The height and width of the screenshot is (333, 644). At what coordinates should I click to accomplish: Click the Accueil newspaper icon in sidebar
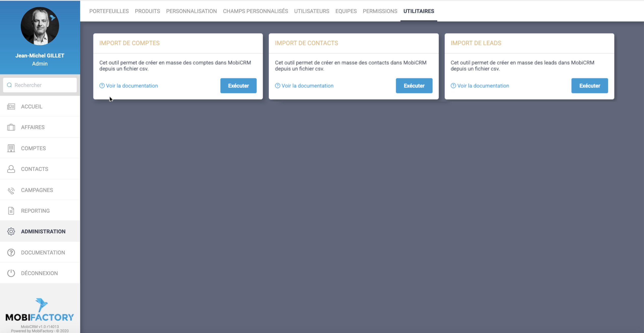click(11, 107)
